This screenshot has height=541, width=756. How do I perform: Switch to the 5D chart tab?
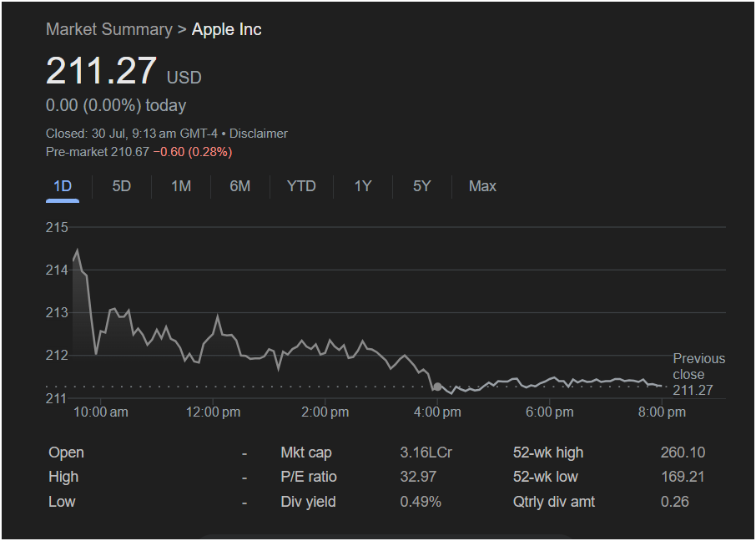coord(122,186)
